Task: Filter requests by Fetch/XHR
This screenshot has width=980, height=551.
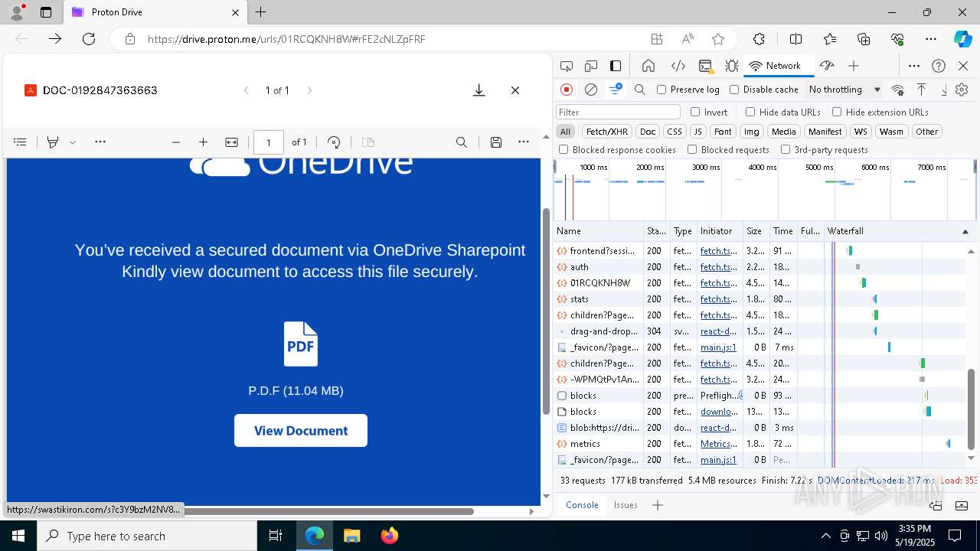Action: tap(607, 132)
